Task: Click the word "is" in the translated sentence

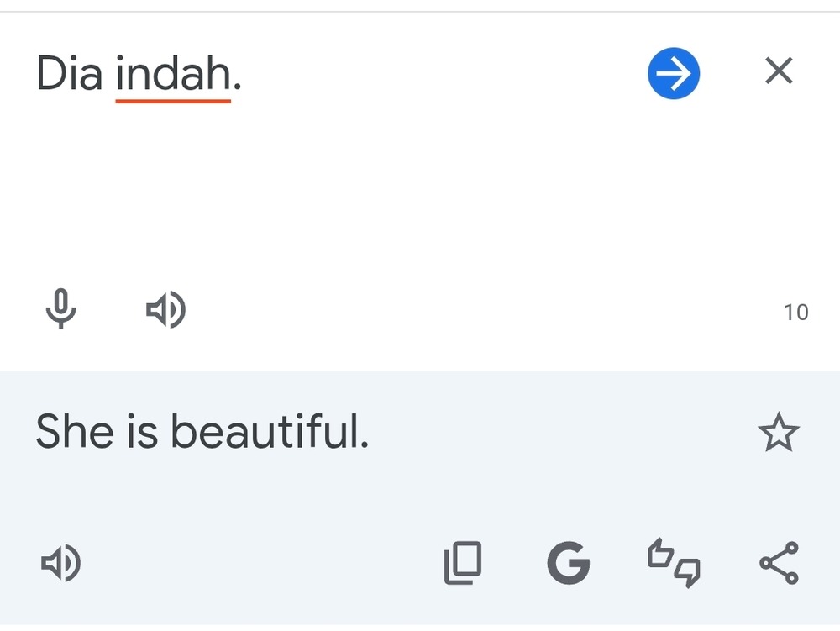Action: 142,433
